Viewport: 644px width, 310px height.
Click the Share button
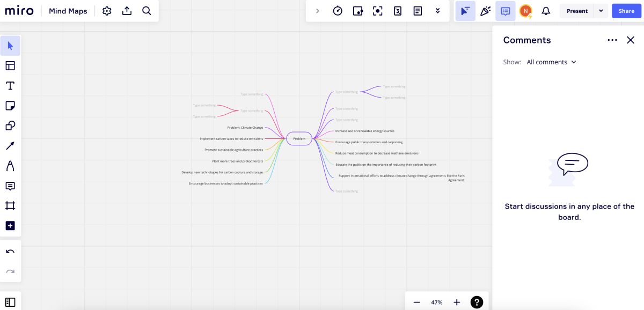click(626, 11)
